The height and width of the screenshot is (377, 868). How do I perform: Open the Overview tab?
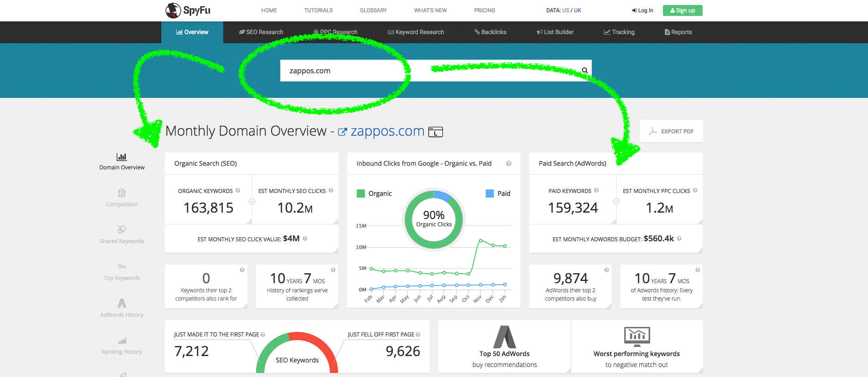click(192, 32)
